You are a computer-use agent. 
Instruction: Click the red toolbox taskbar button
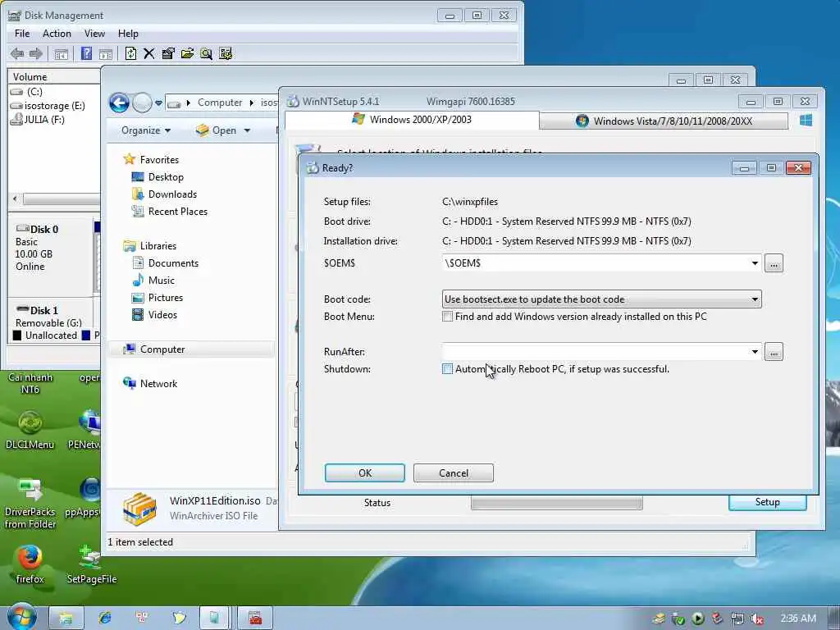click(256, 618)
